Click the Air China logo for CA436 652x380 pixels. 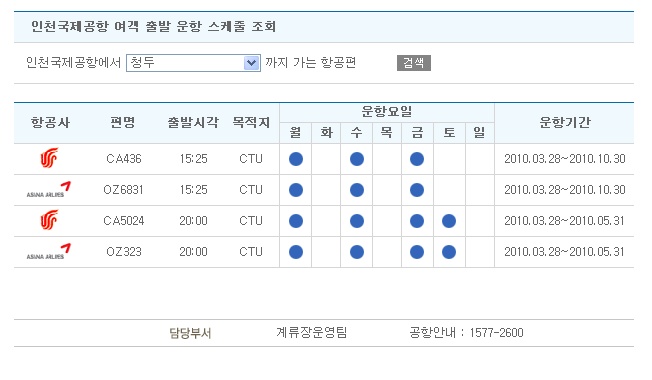49,158
